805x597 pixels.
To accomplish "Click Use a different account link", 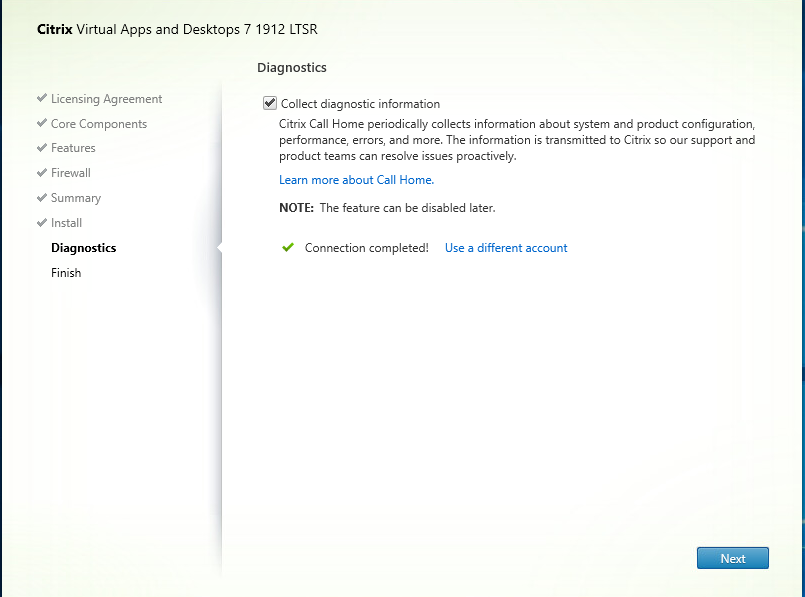I will coord(506,248).
